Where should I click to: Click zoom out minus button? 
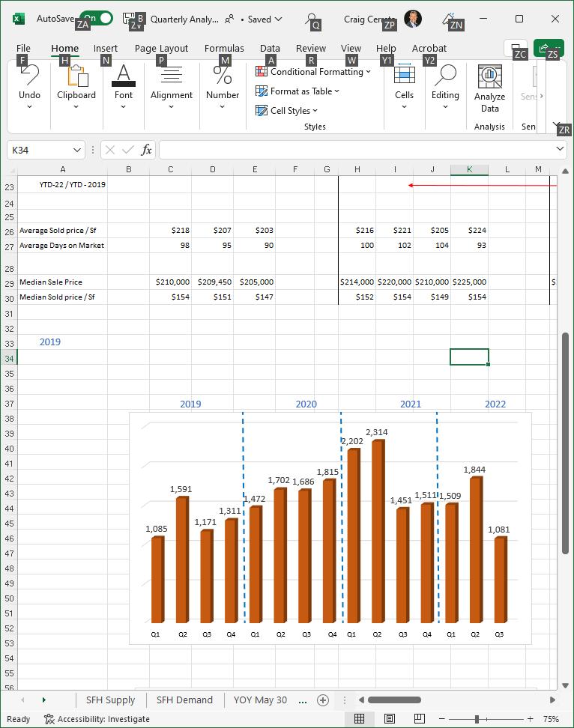(x=442, y=719)
